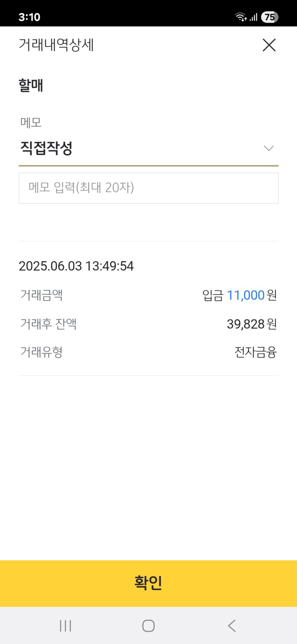Viewport: 297px width, 644px height.
Task: Expand the memo dropdown chevron arrow
Action: (x=268, y=148)
